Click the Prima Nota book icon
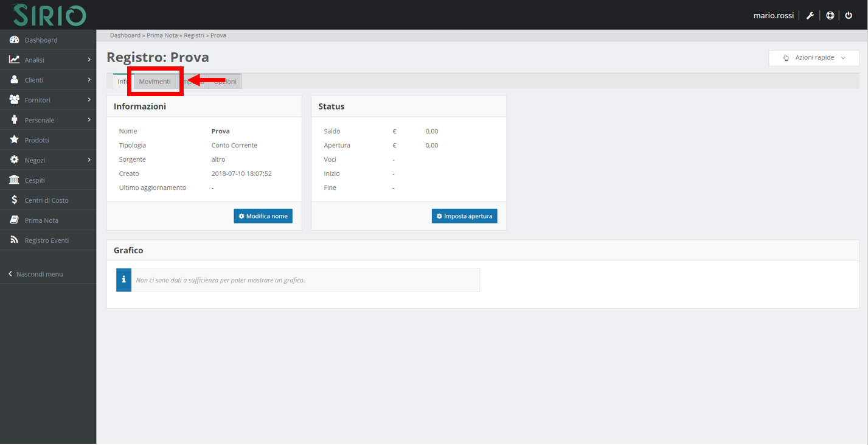The width and height of the screenshot is (868, 445). pos(14,220)
